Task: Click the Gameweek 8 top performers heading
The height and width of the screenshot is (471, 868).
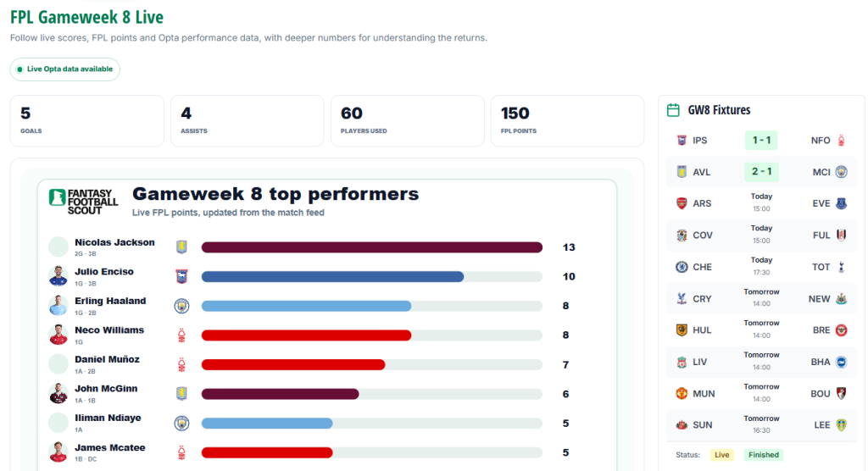Action: 275,194
